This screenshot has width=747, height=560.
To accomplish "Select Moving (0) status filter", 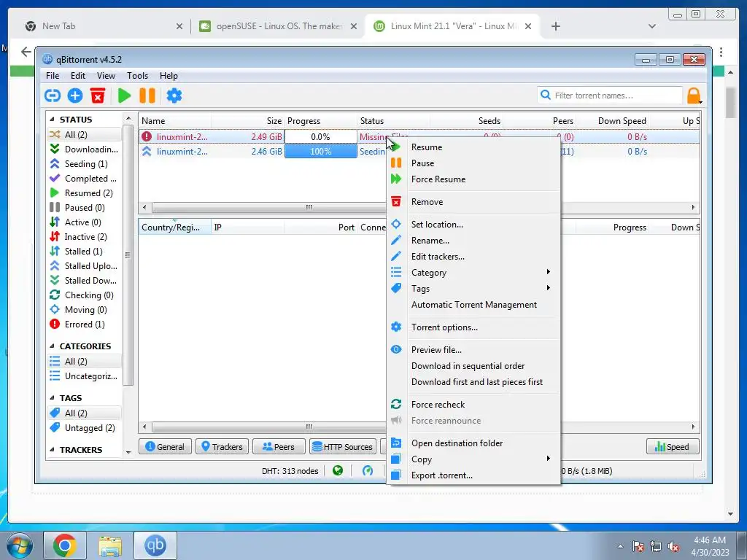I will click(x=85, y=310).
